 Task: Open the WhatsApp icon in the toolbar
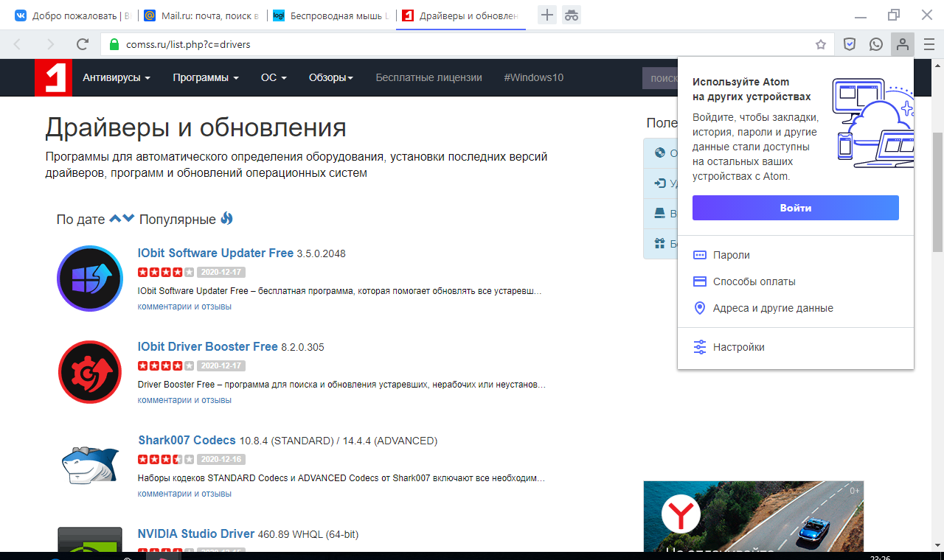876,44
